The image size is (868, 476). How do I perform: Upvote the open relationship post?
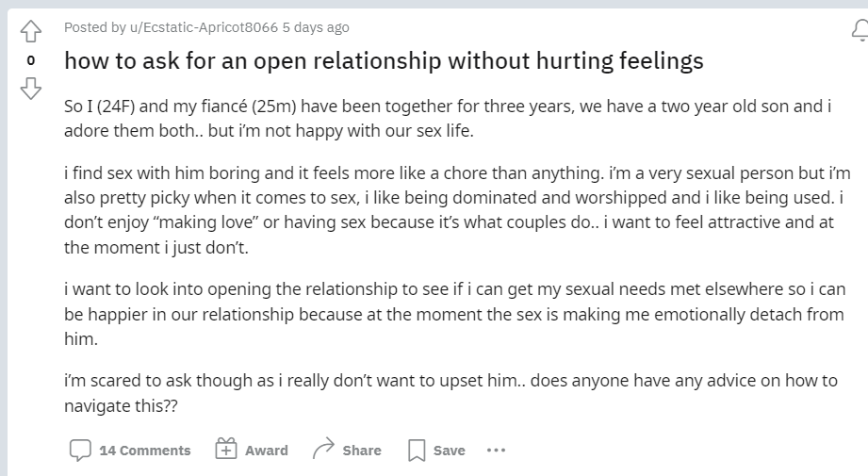pyautogui.click(x=31, y=31)
